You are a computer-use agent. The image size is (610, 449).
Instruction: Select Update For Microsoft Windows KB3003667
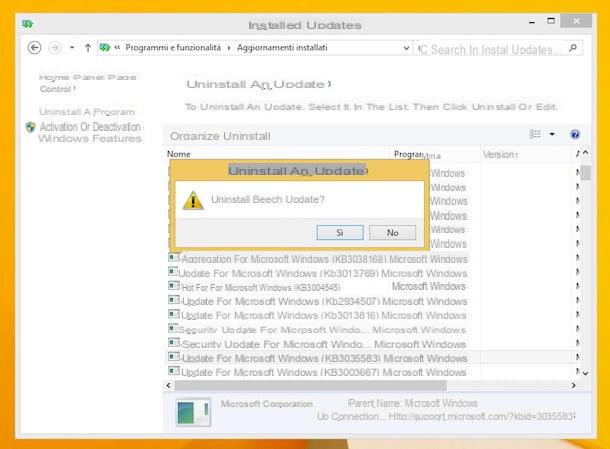click(318, 372)
